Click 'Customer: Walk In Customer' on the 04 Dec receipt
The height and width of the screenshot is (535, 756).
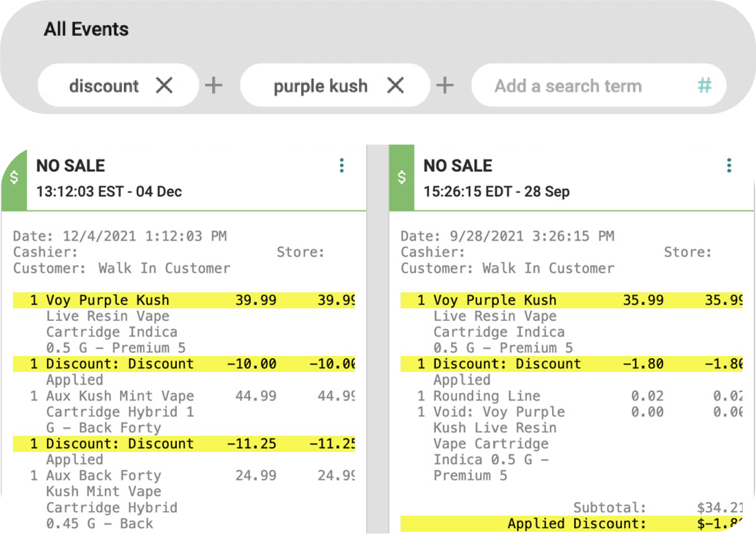(122, 268)
